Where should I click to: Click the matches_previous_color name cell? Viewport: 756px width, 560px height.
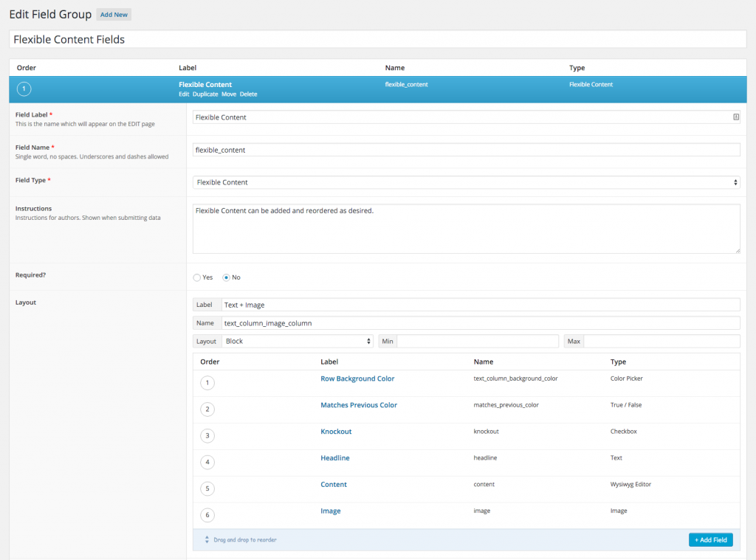506,405
